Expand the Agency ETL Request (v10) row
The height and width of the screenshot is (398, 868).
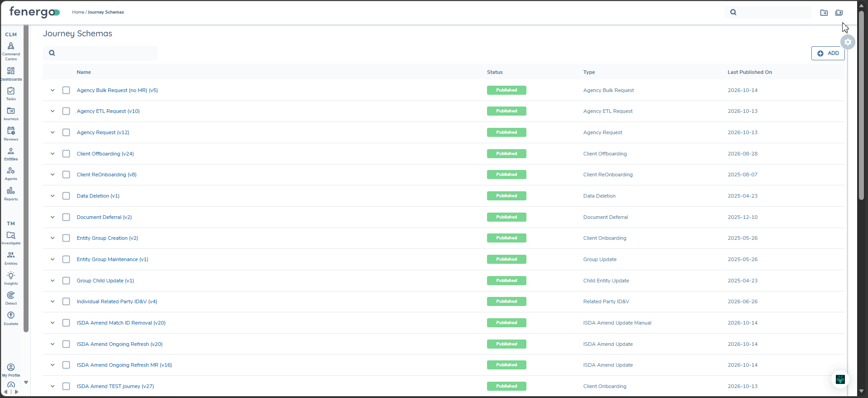[53, 111]
